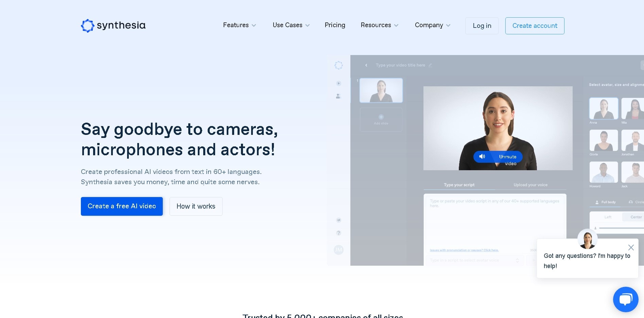This screenshot has height=318, width=644.
Task: Click the How it works button
Action: [x=196, y=206]
